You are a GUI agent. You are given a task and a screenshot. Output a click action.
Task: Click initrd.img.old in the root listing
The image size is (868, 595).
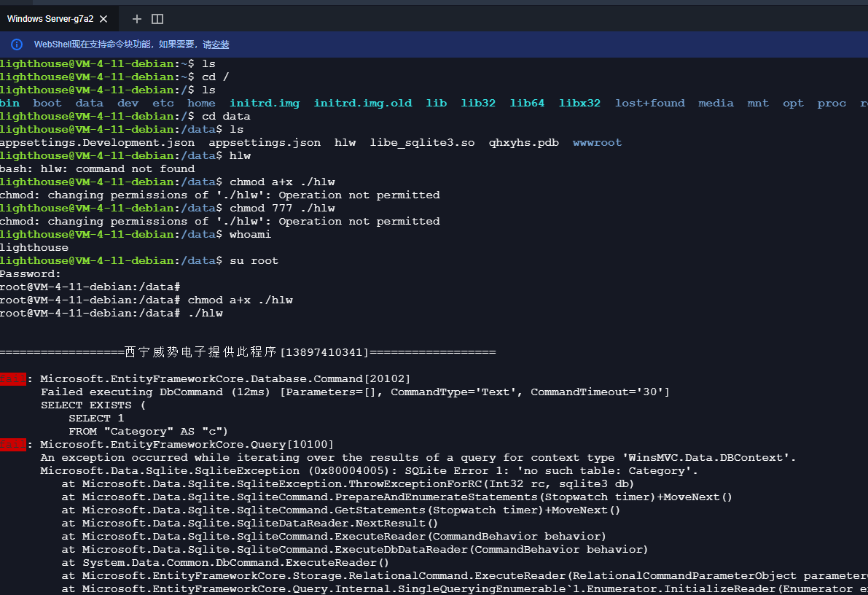tap(362, 103)
